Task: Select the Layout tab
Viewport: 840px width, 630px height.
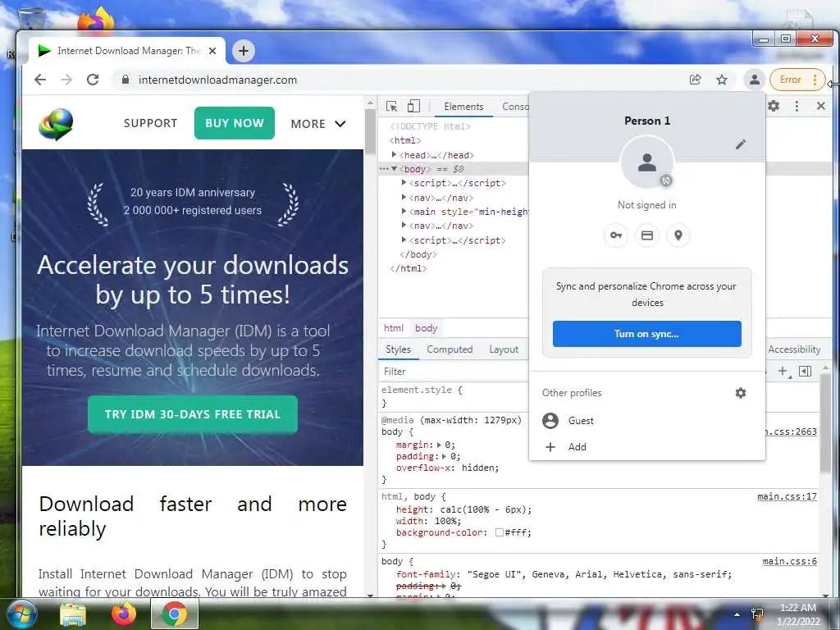Action: pyautogui.click(x=504, y=349)
